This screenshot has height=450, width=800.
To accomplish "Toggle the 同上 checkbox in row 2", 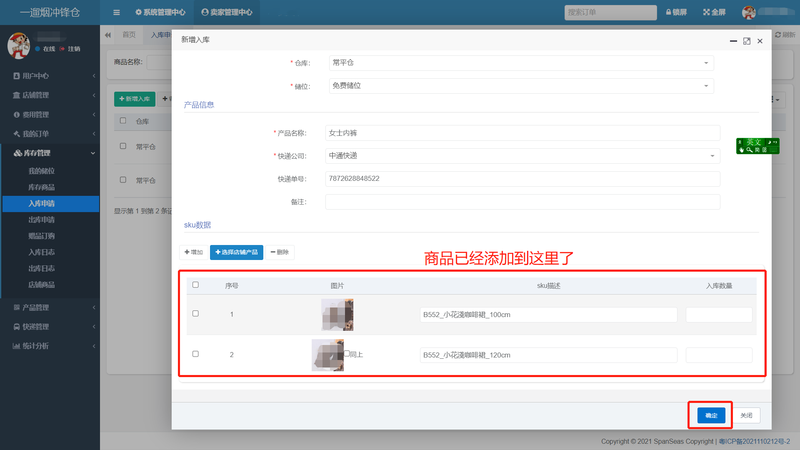I will (x=347, y=354).
